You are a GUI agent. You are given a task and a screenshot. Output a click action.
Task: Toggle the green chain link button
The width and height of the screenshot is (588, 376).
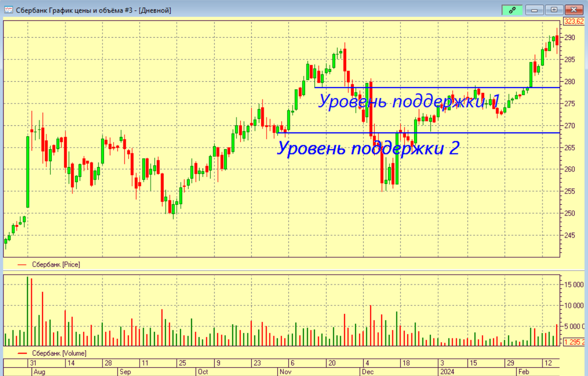[513, 10]
